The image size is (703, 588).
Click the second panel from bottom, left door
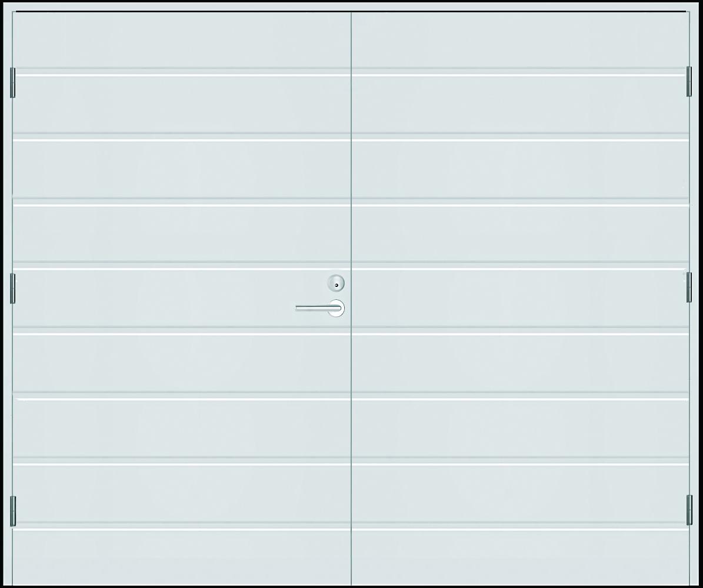coord(182,493)
